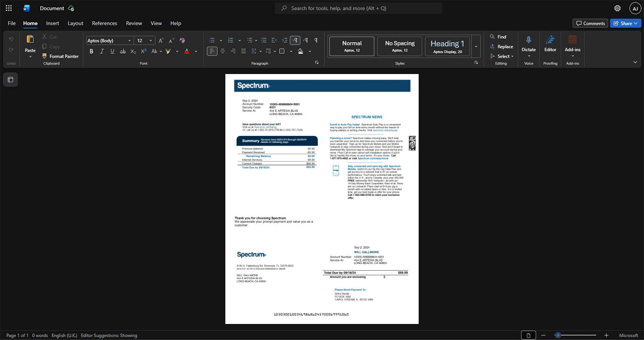This screenshot has width=644, height=340.
Task: Open the font size dropdown showing 12
Action: pos(144,41)
